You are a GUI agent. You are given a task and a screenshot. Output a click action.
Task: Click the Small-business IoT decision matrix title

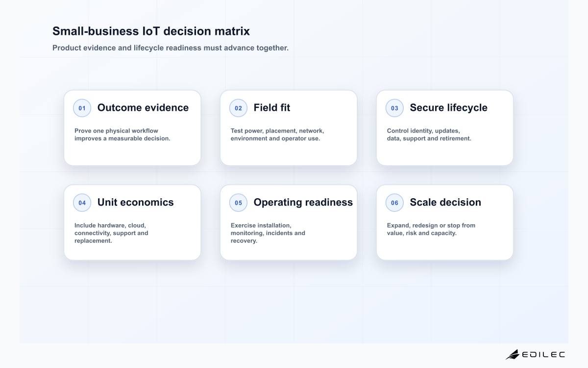point(151,31)
